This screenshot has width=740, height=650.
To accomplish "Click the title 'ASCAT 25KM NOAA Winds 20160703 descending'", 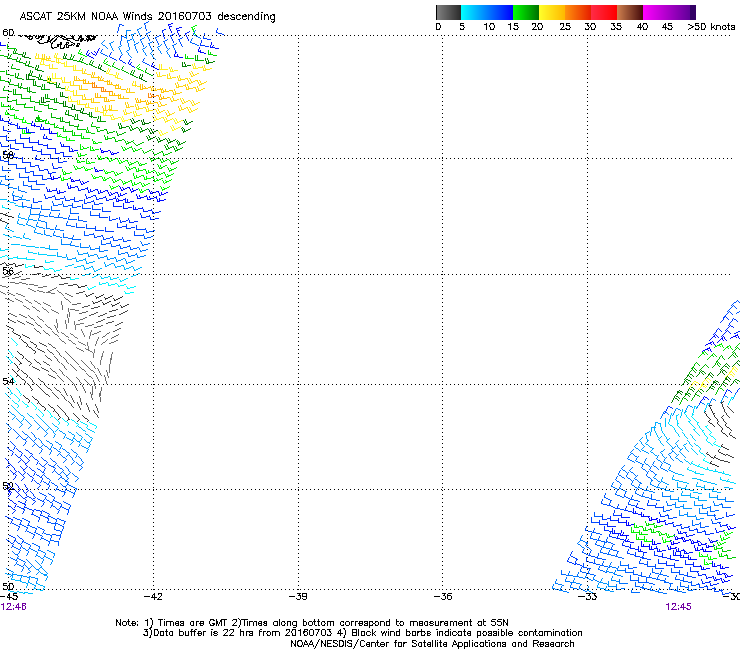I will (x=147, y=17).
